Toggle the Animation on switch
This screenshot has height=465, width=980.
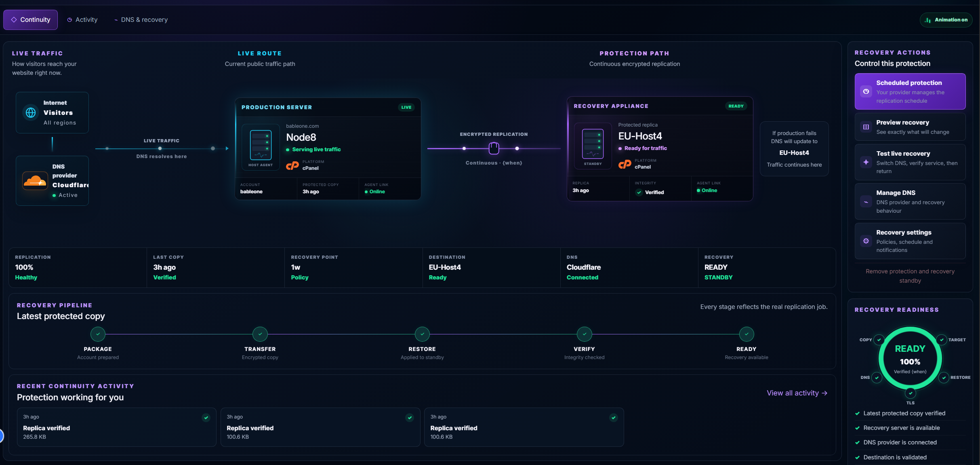(x=946, y=20)
